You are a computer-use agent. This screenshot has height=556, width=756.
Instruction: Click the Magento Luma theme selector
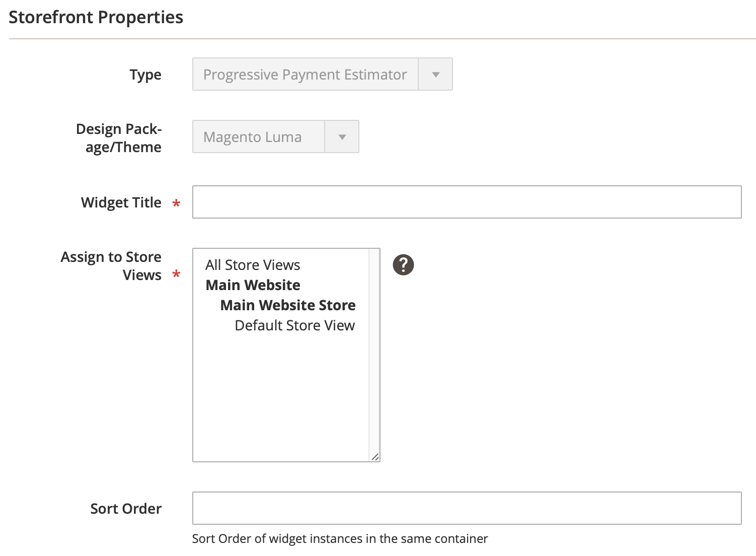point(259,137)
